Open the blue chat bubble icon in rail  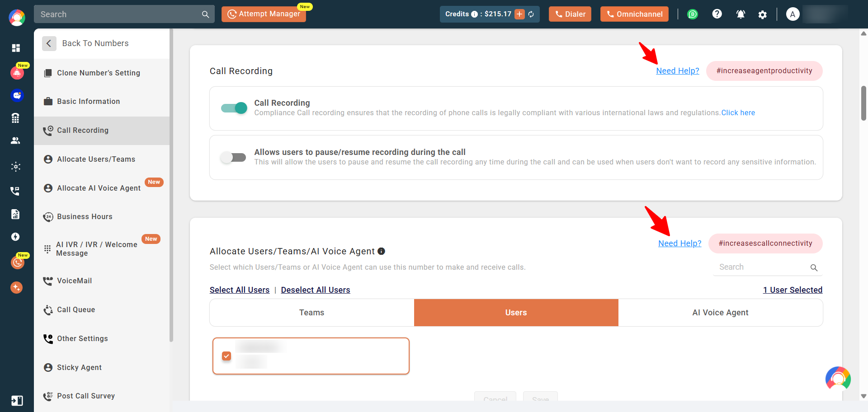click(17, 95)
